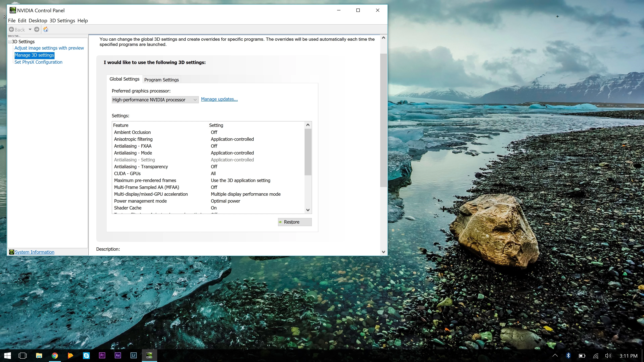Open the Desktop menu
644x362 pixels.
pyautogui.click(x=38, y=20)
